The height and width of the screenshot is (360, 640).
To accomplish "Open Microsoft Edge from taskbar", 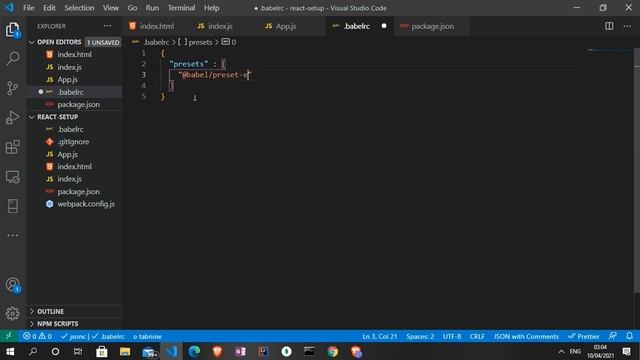I will [194, 351].
